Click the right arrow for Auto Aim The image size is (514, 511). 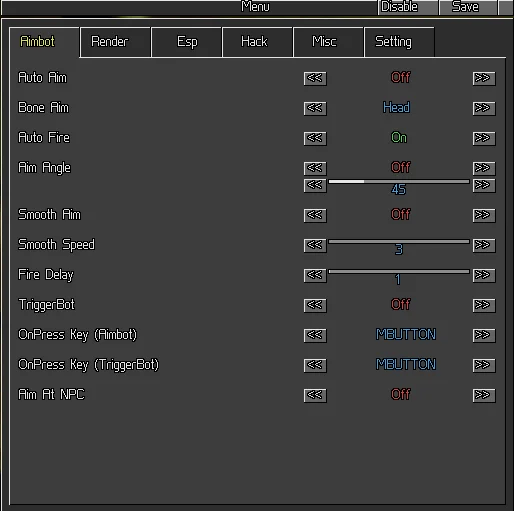(x=484, y=78)
